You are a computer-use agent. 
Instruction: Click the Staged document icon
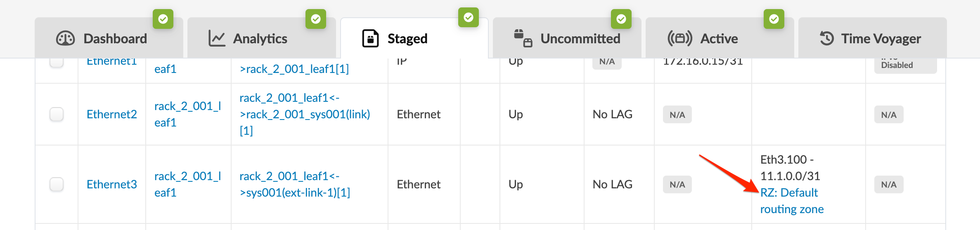tap(370, 38)
